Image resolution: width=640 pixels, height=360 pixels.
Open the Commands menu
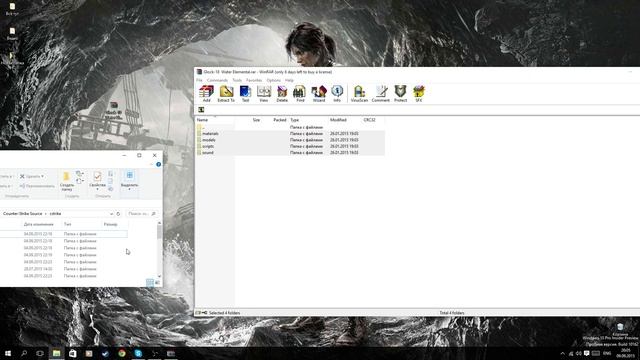tap(217, 80)
